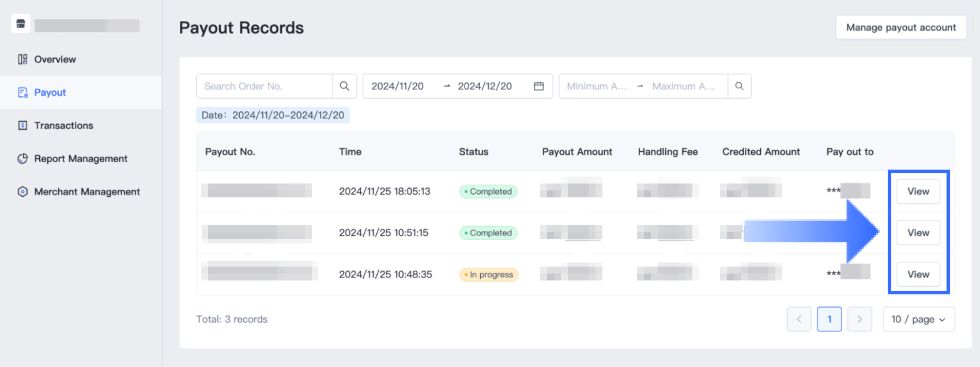The height and width of the screenshot is (367, 980).
Task: Select page 1 in pagination
Action: 829,319
